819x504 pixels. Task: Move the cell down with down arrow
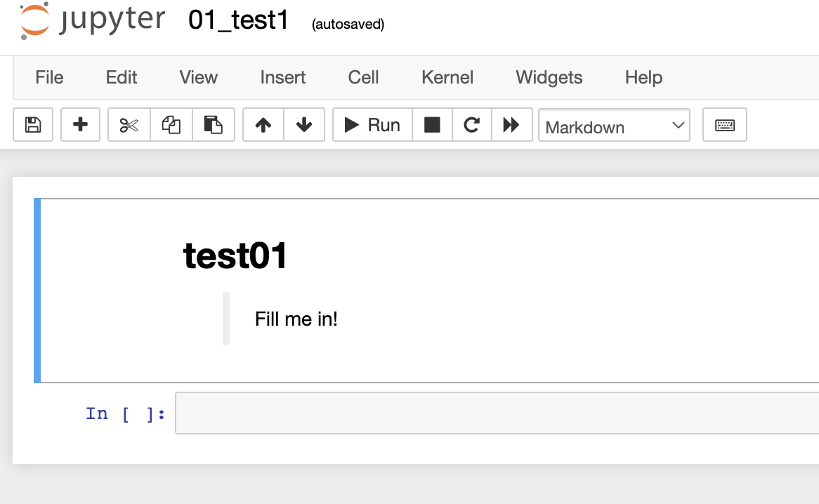coord(303,124)
